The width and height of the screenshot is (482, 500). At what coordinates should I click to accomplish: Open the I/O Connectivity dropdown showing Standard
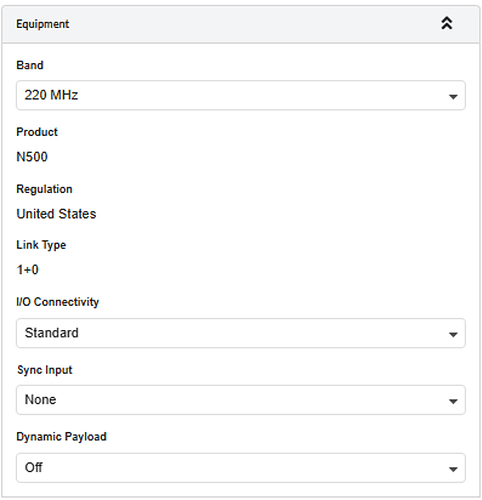click(x=241, y=333)
